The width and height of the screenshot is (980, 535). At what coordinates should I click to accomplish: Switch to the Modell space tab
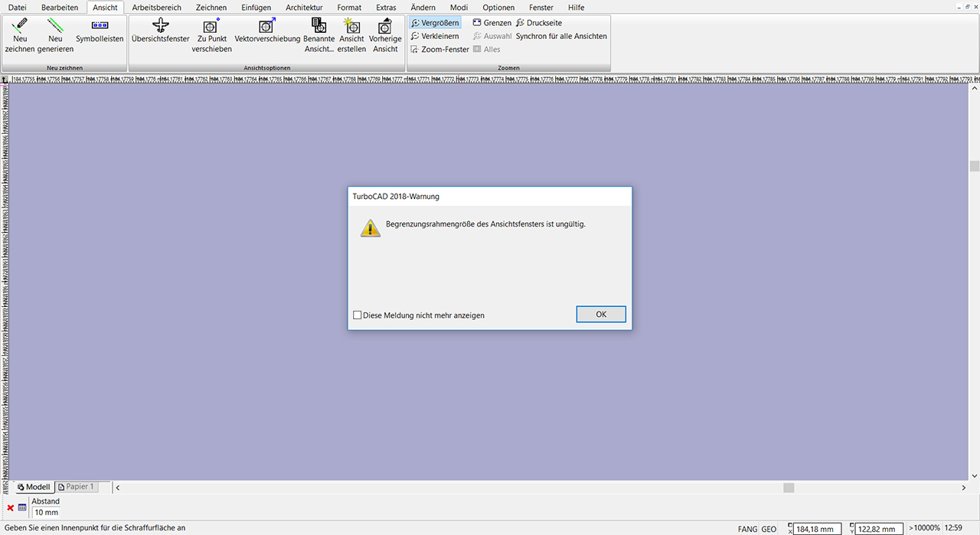pos(34,487)
